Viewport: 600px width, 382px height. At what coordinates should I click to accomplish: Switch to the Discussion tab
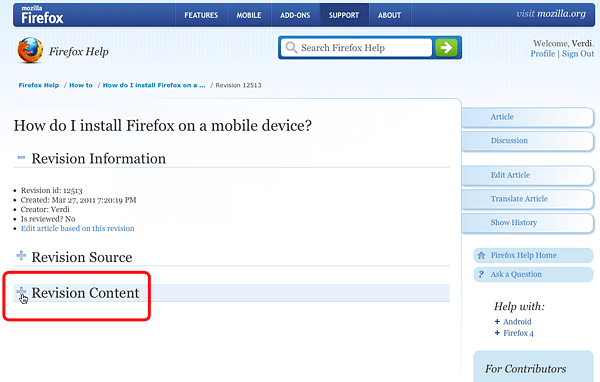[x=527, y=141]
